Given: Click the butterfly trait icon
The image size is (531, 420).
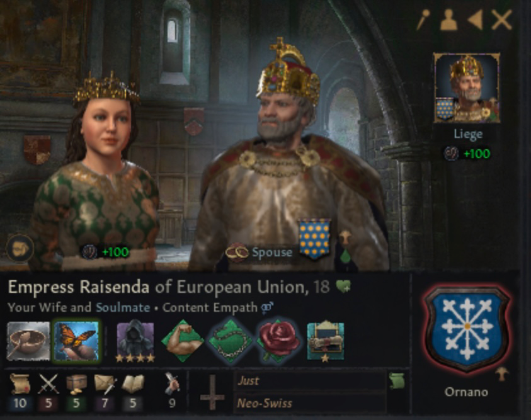Looking at the screenshot, I should tap(77, 341).
